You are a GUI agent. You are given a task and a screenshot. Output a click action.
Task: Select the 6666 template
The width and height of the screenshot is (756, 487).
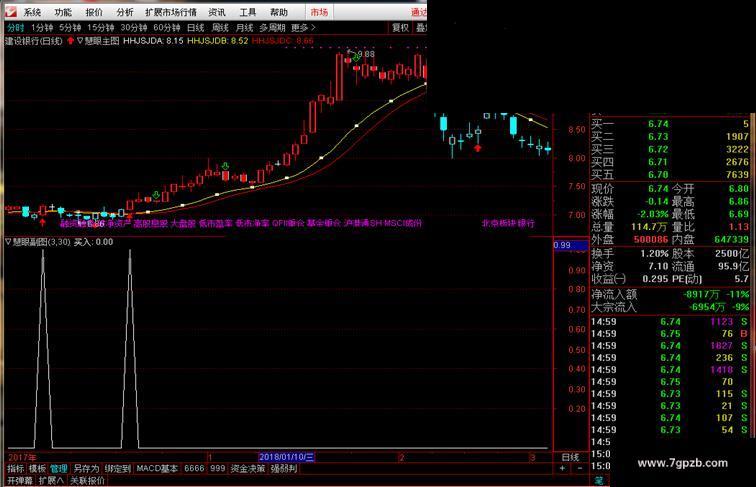pyautogui.click(x=194, y=468)
